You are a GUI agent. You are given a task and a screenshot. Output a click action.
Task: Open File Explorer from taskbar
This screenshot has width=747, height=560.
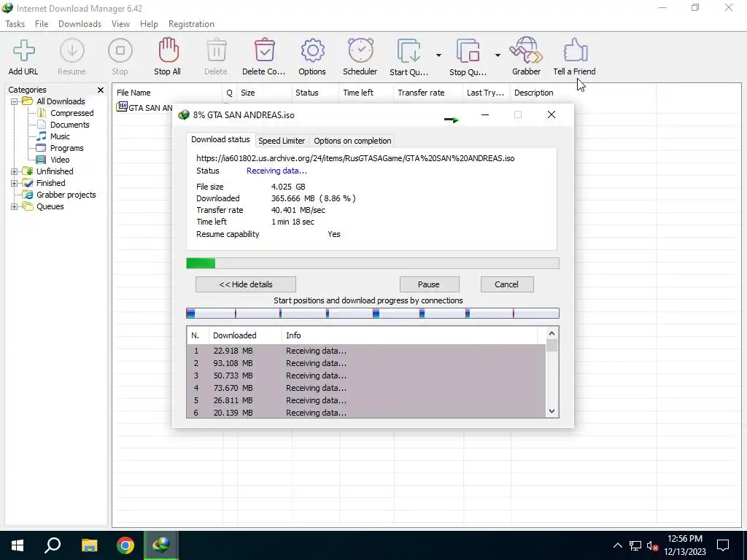[89, 545]
